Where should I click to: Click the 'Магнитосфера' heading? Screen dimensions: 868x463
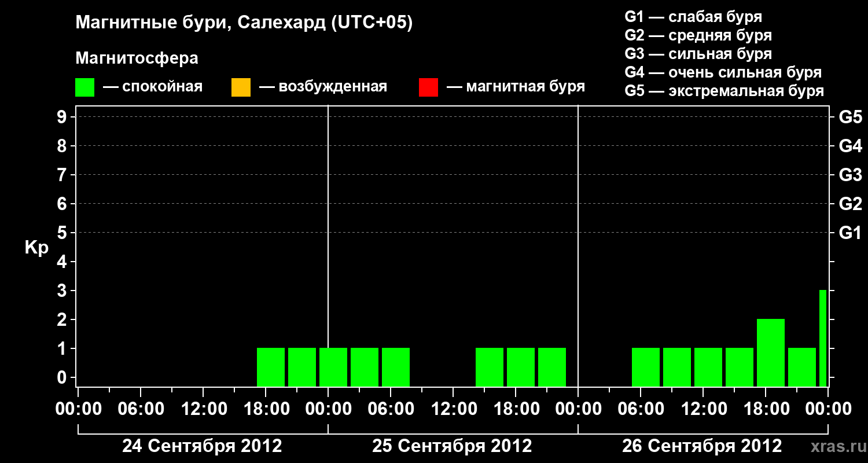tap(137, 58)
